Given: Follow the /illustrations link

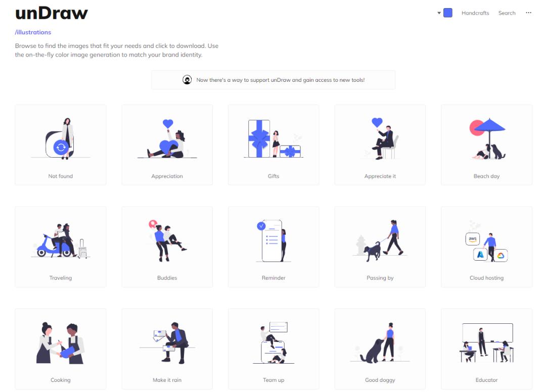Looking at the screenshot, I should tap(33, 32).
